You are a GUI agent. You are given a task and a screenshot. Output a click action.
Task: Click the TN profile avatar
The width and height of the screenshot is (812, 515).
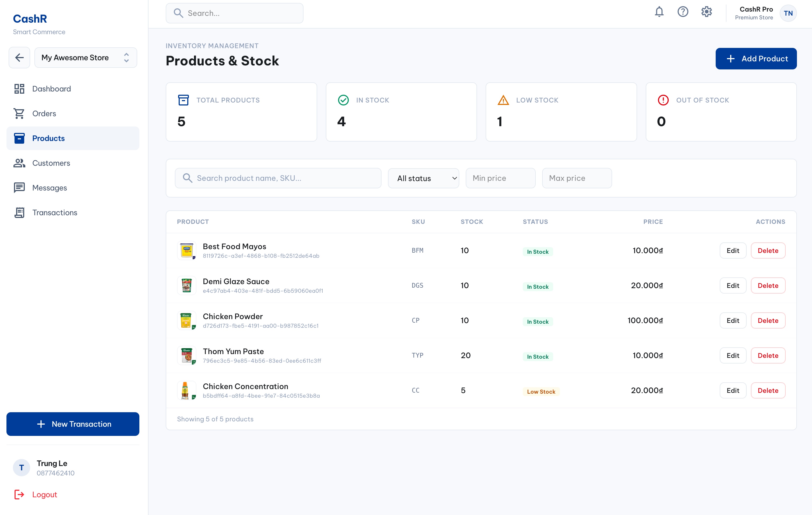788,13
